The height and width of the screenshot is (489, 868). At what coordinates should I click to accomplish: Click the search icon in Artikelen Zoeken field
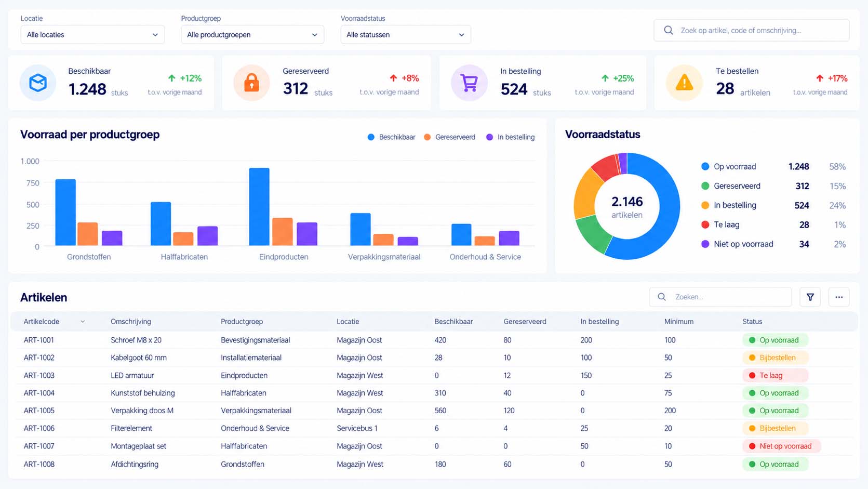(662, 297)
